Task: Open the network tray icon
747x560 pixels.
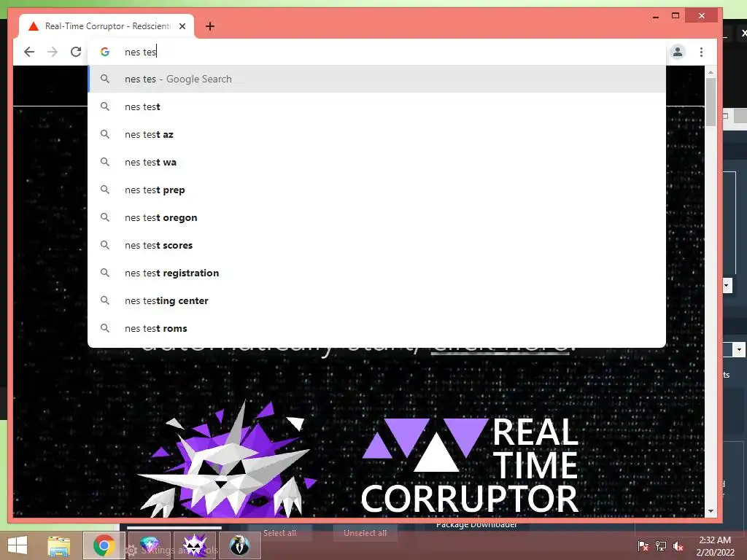Action: point(661,545)
